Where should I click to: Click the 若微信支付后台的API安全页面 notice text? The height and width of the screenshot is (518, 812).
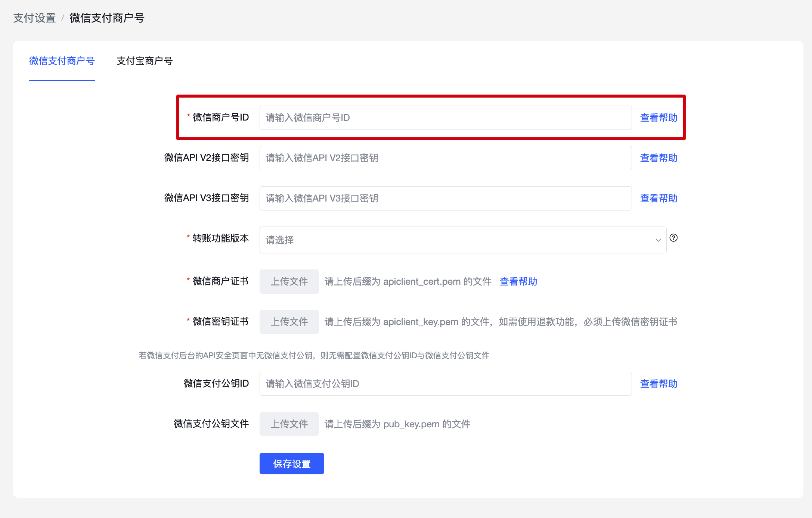tap(314, 355)
